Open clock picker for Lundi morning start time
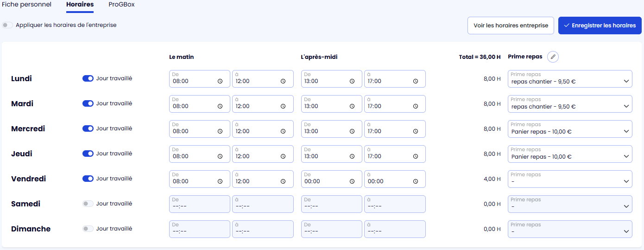644x250 pixels. [220, 81]
